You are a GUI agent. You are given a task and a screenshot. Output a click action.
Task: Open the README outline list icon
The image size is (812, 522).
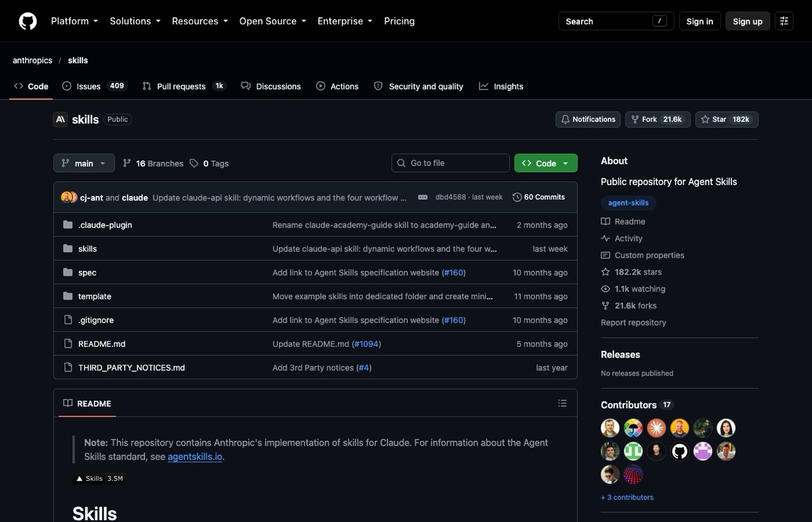click(x=562, y=403)
